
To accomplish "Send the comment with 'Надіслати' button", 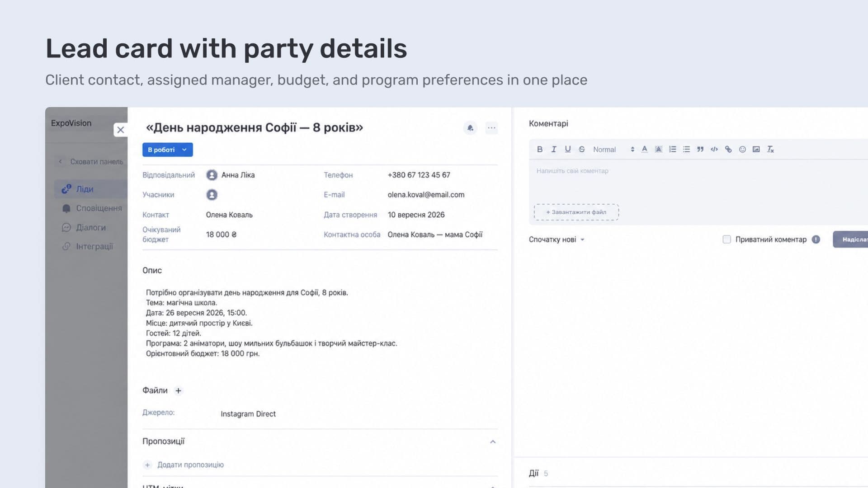I will (x=850, y=239).
